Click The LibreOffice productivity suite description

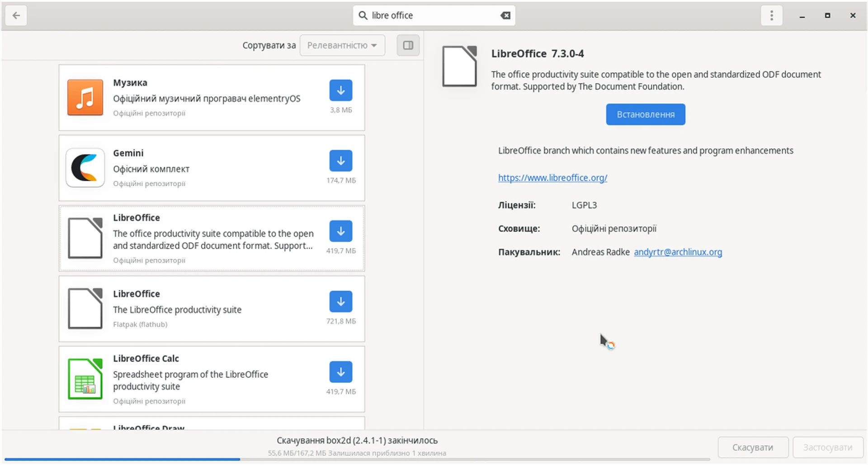(177, 310)
